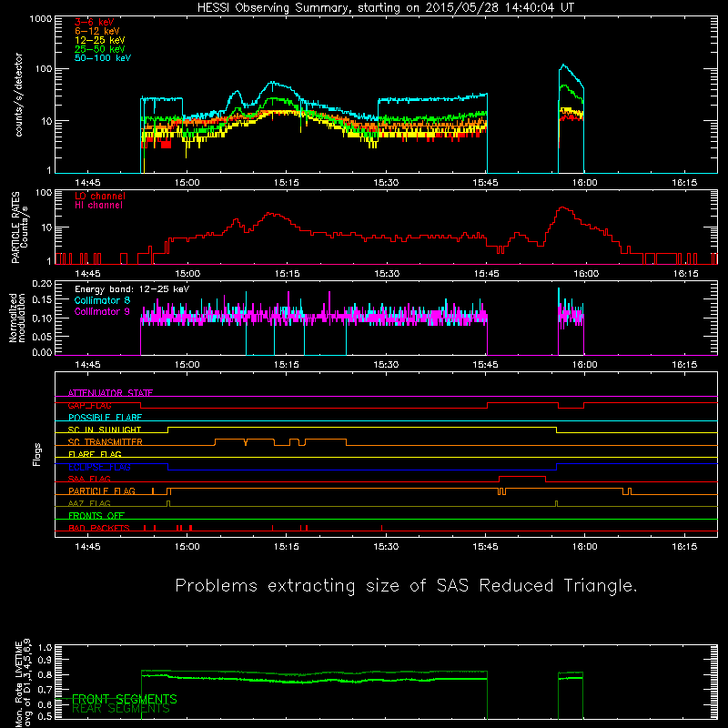Click the 1.0 tick on livetime axis
728x728 pixels.
[45, 647]
